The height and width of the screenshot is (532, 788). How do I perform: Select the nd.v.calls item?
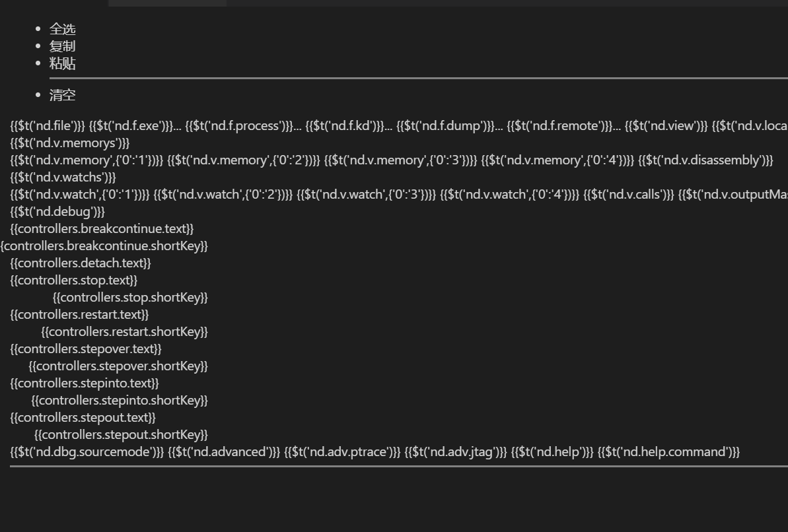629,195
